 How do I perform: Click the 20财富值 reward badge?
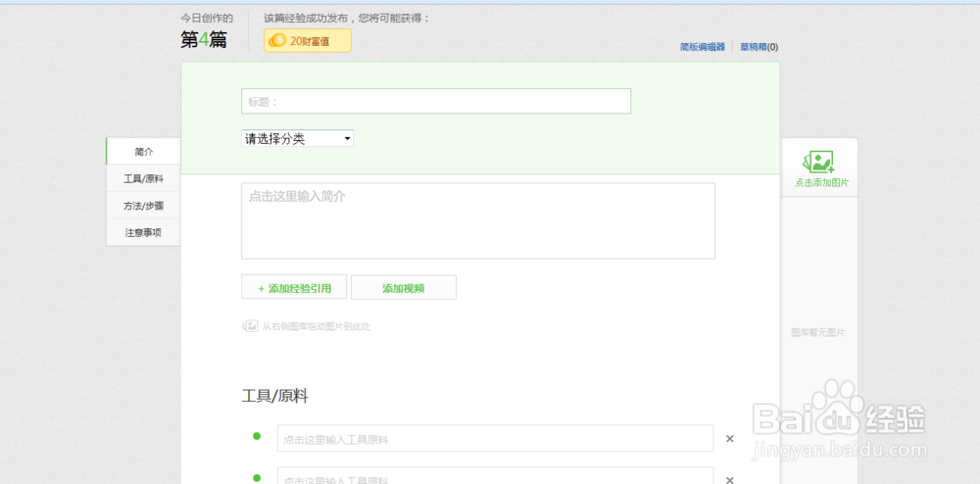[x=308, y=41]
